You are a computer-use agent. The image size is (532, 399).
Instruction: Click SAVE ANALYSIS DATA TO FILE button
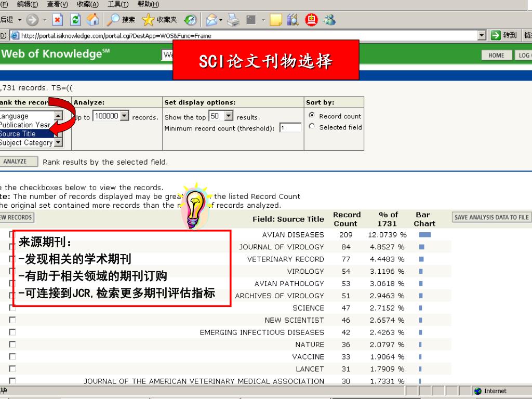pos(491,218)
